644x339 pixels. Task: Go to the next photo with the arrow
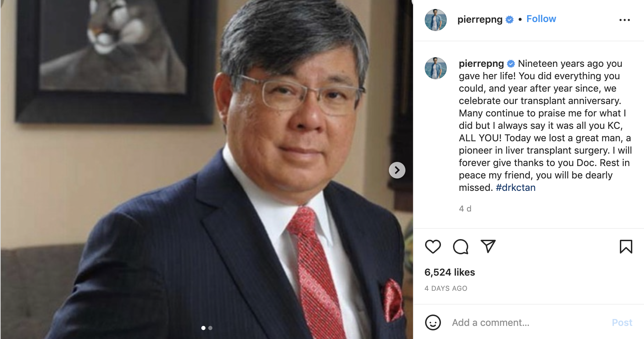(x=397, y=170)
